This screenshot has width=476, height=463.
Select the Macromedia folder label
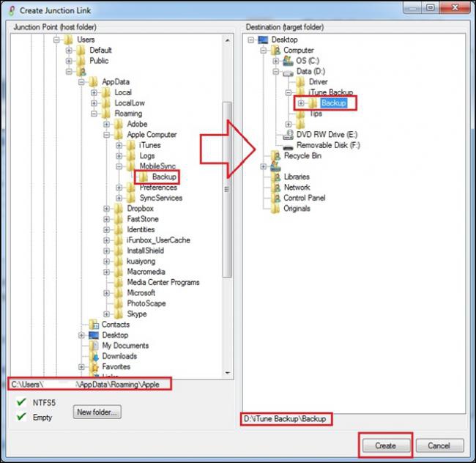pos(146,272)
